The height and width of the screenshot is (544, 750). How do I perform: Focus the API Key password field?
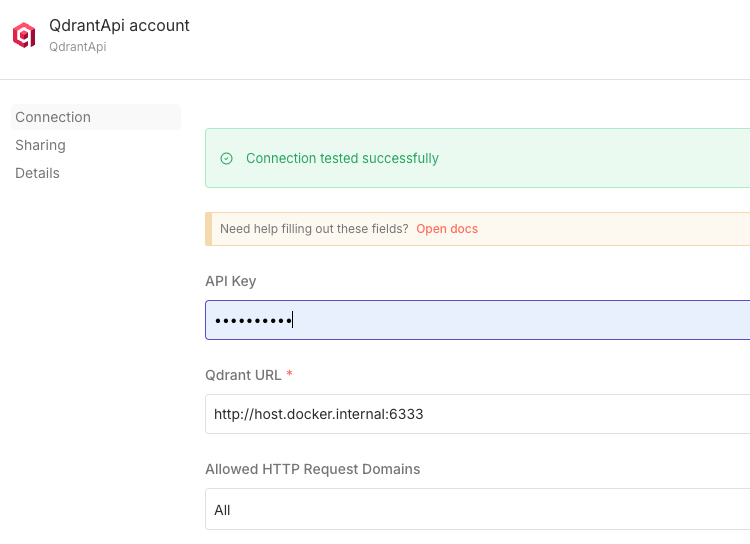click(x=477, y=320)
